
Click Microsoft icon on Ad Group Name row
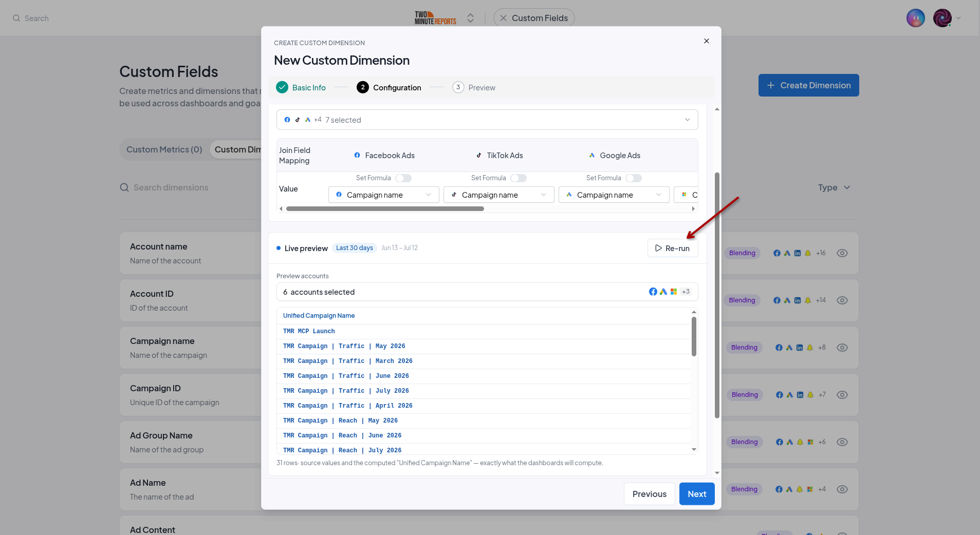pos(810,442)
